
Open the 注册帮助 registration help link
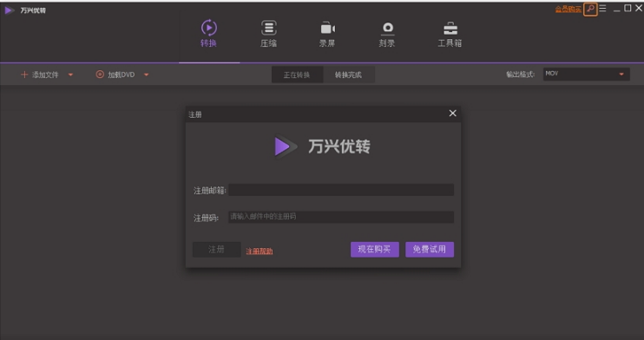click(260, 251)
